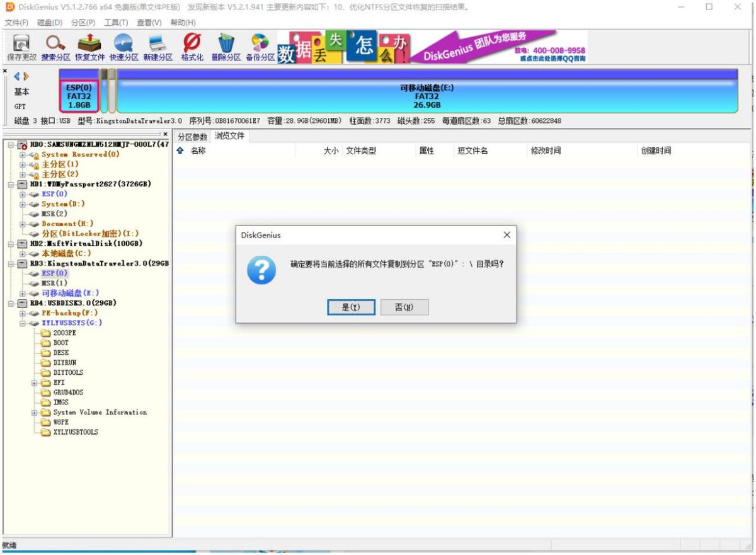
Task: Select the DIYRUN folder
Action: (x=65, y=363)
